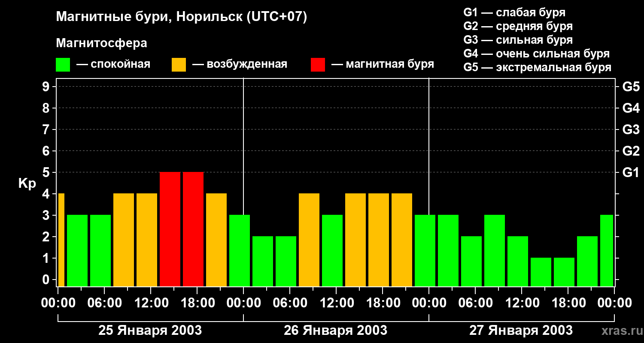
Task: Select the "— магнитная буря" legend label
Action: (x=383, y=64)
